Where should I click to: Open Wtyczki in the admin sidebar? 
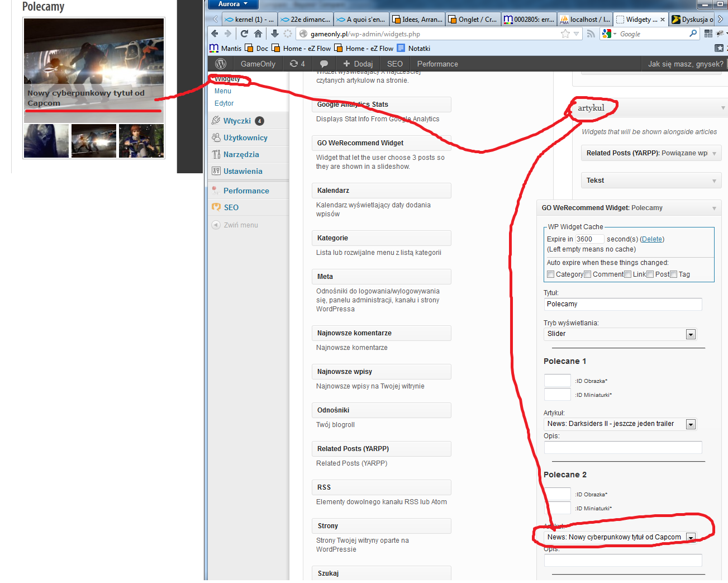(x=237, y=121)
